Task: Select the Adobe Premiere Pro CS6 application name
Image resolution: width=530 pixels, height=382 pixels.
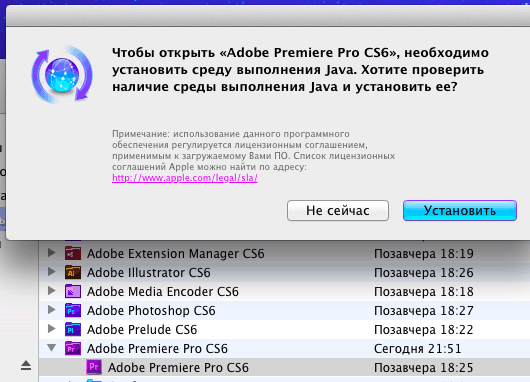Action: [x=178, y=367]
